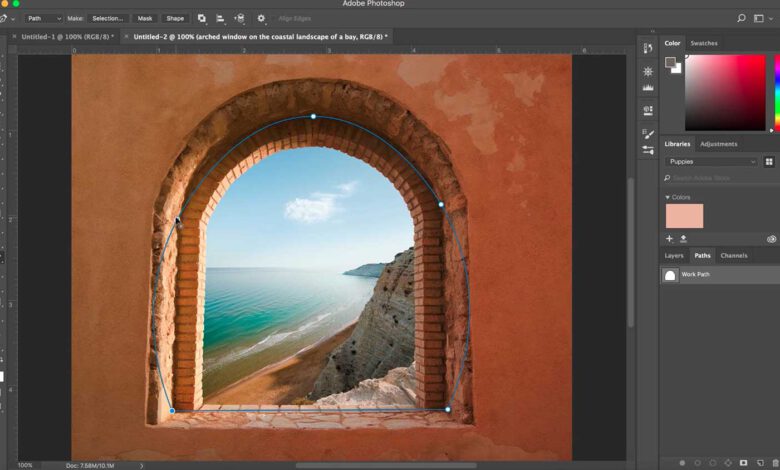Click add layer mask icon in Paths panel
The image size is (780, 470).
point(743,463)
